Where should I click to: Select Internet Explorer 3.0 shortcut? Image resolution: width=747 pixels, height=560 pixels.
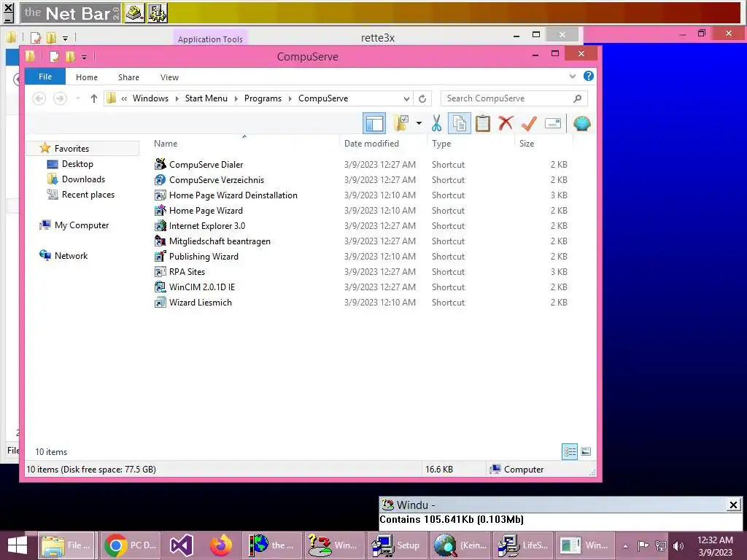pos(206,226)
